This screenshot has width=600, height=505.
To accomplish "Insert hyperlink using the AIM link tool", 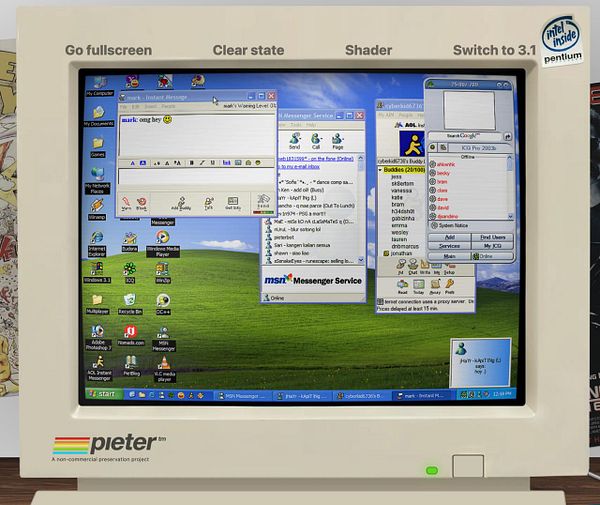I will pyautogui.click(x=227, y=163).
